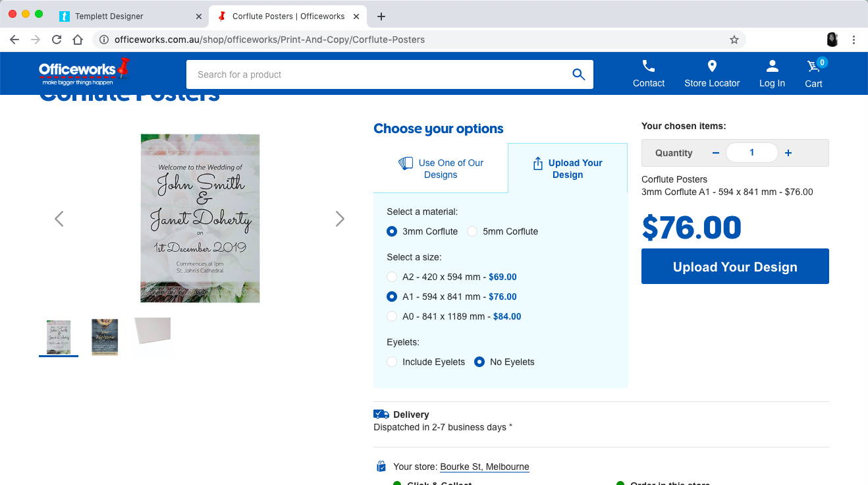The height and width of the screenshot is (485, 868).
Task: Select the Corflute Posters Officeworks tab
Action: (288, 16)
